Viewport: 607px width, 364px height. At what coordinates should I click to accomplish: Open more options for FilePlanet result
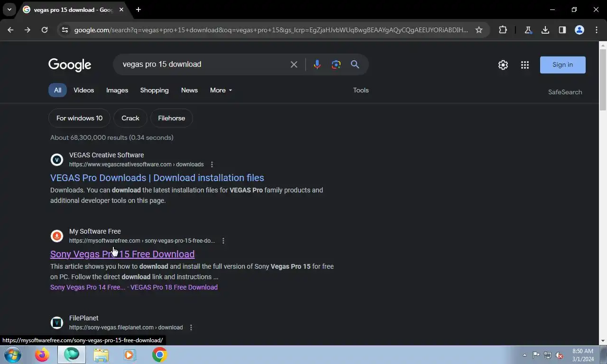pos(191,328)
